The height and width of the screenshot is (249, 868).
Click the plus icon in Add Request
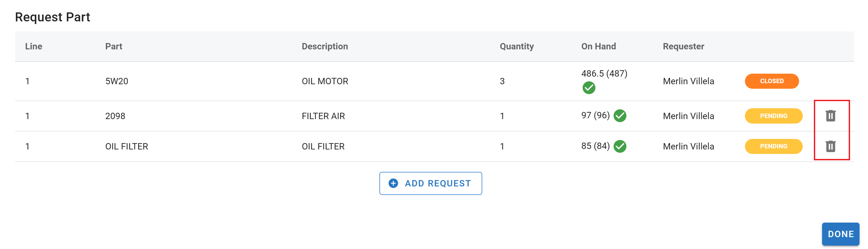[x=393, y=183]
